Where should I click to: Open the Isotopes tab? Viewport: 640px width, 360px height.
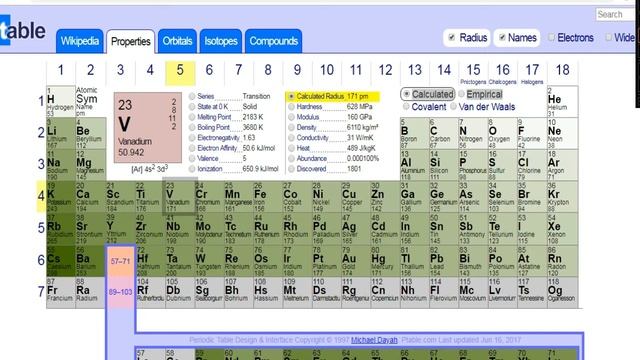(221, 41)
